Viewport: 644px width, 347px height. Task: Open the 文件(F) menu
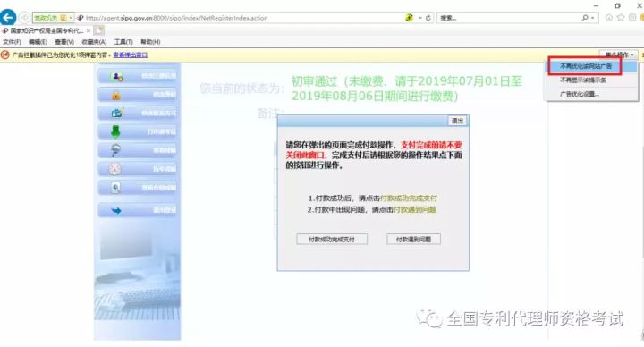click(x=12, y=42)
